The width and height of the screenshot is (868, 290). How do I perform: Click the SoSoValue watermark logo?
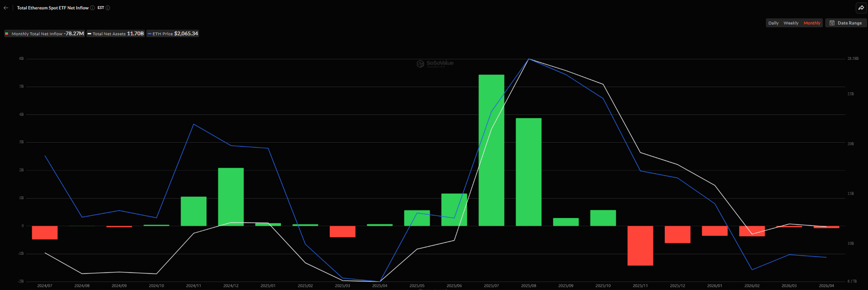click(435, 64)
